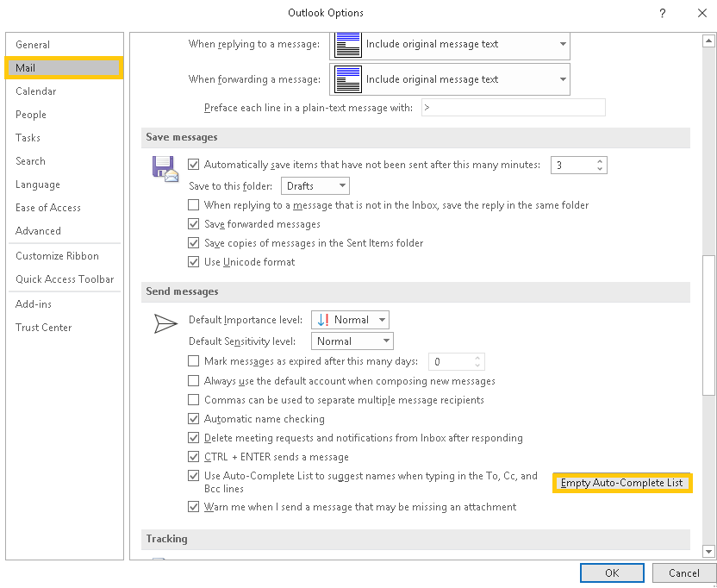This screenshot has width=717, height=588.
Task: Select the Tasks category
Action: pyautogui.click(x=65, y=138)
